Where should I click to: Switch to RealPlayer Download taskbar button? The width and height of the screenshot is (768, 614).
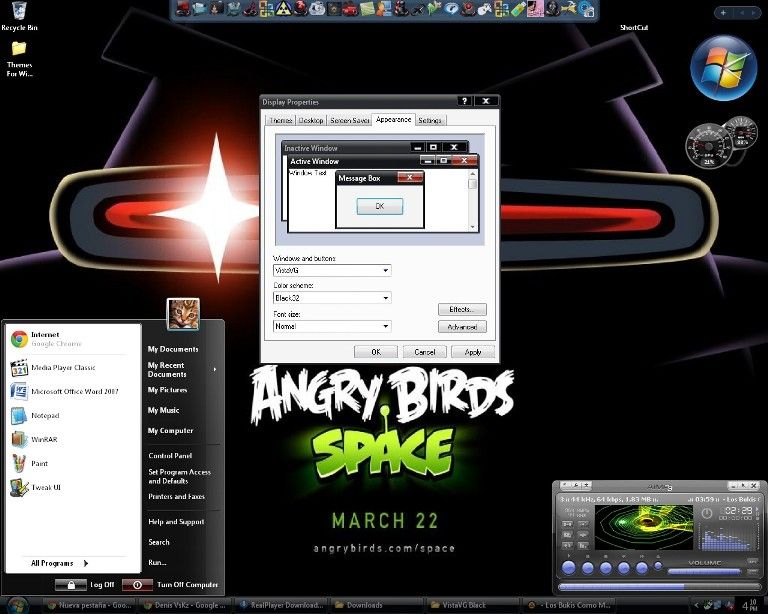281,605
